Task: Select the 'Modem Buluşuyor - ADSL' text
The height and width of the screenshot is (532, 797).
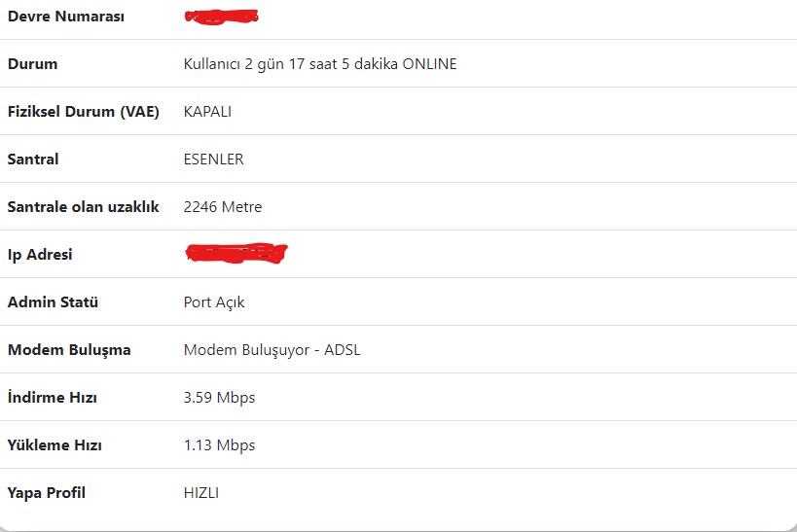Action: 272,350
